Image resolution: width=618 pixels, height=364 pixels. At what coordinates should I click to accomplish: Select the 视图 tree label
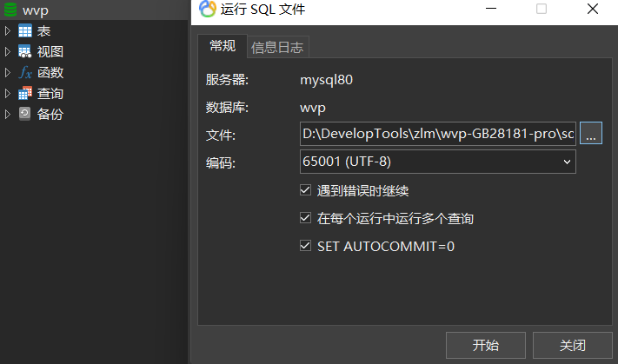point(50,51)
